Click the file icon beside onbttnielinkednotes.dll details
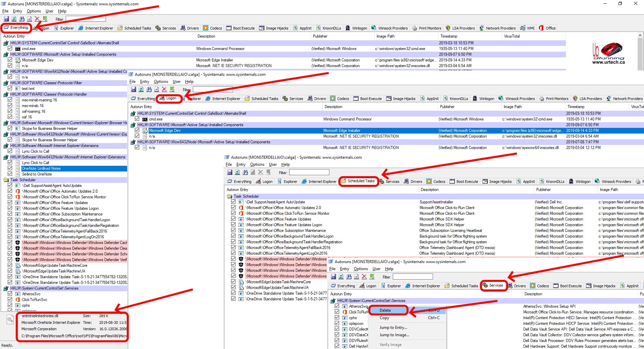This screenshot has width=644, height=349. [x=10, y=320]
